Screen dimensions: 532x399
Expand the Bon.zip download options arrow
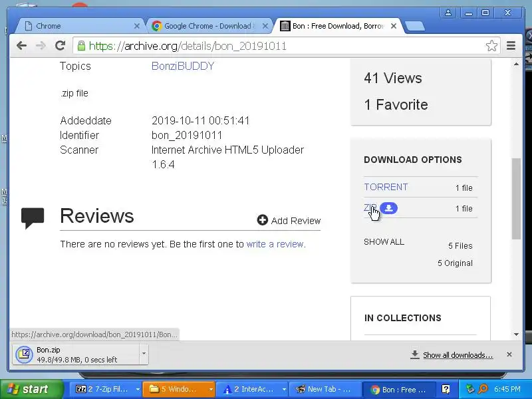(x=144, y=354)
